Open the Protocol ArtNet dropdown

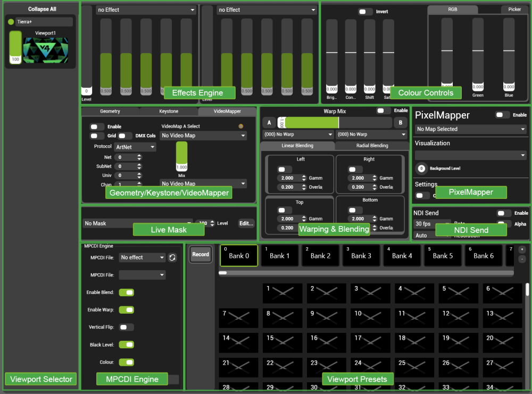click(135, 147)
